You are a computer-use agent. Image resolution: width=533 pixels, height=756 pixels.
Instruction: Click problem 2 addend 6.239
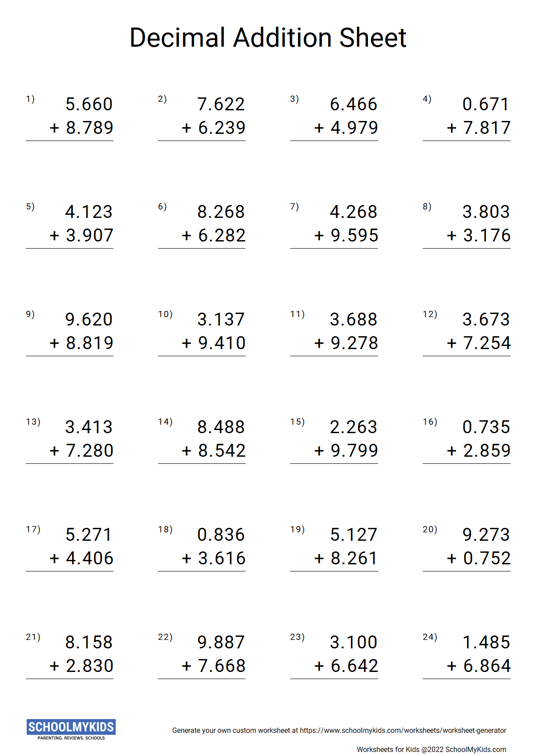point(222,128)
